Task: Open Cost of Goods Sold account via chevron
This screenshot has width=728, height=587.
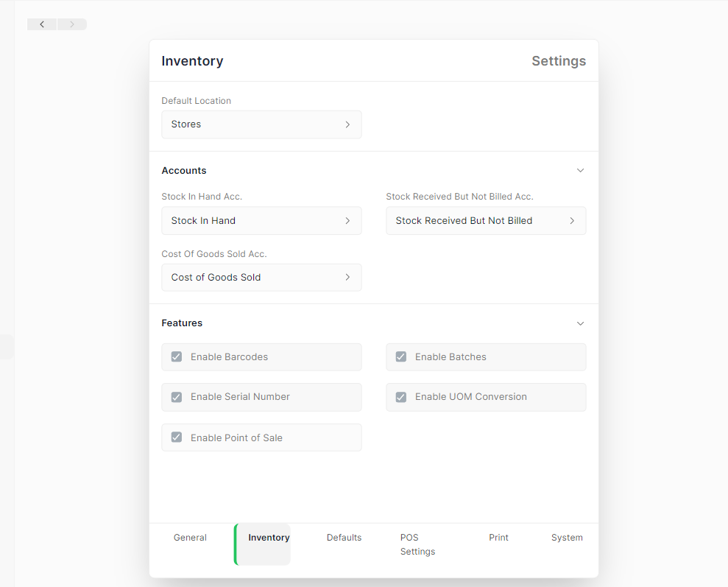Action: (347, 277)
